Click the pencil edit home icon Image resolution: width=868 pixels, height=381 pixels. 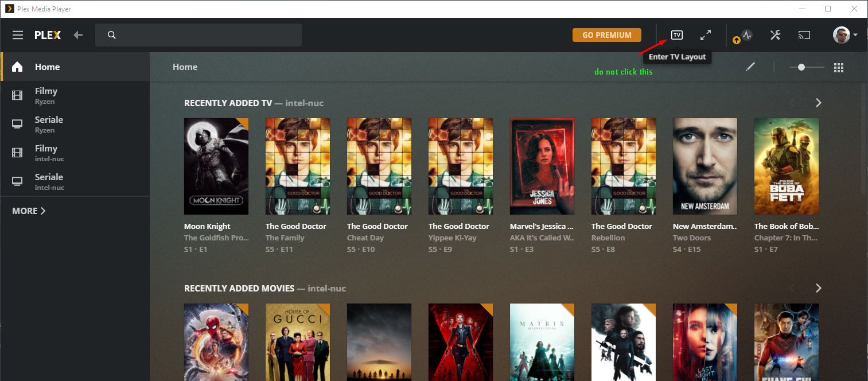[750, 67]
